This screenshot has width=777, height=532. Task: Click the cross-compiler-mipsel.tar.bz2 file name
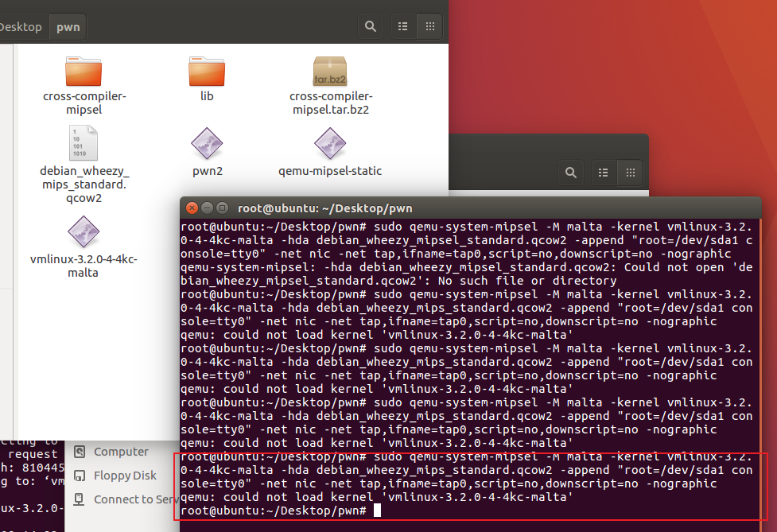pyautogui.click(x=331, y=103)
